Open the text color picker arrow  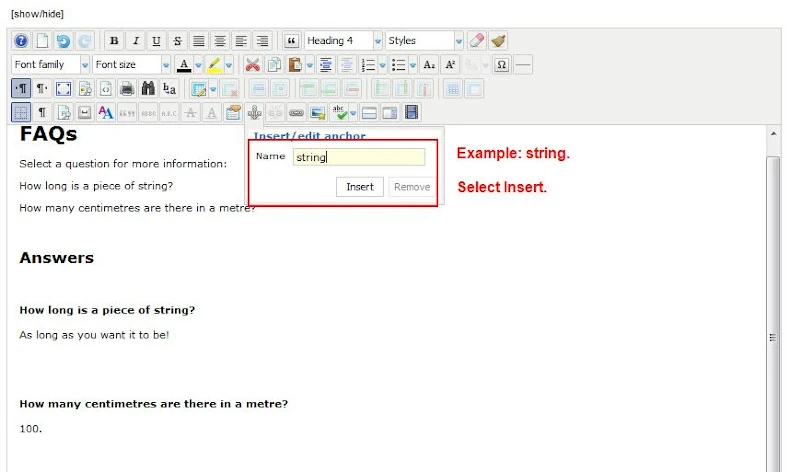(x=198, y=65)
